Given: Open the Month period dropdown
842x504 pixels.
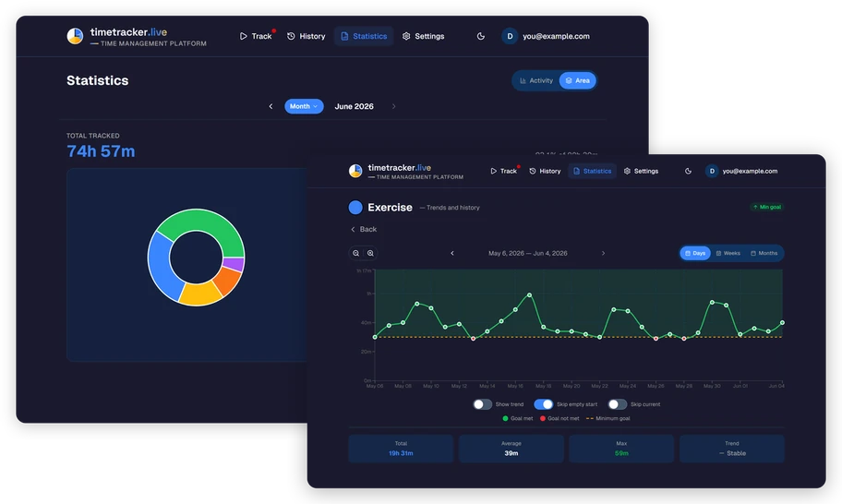Looking at the screenshot, I should pyautogui.click(x=304, y=106).
